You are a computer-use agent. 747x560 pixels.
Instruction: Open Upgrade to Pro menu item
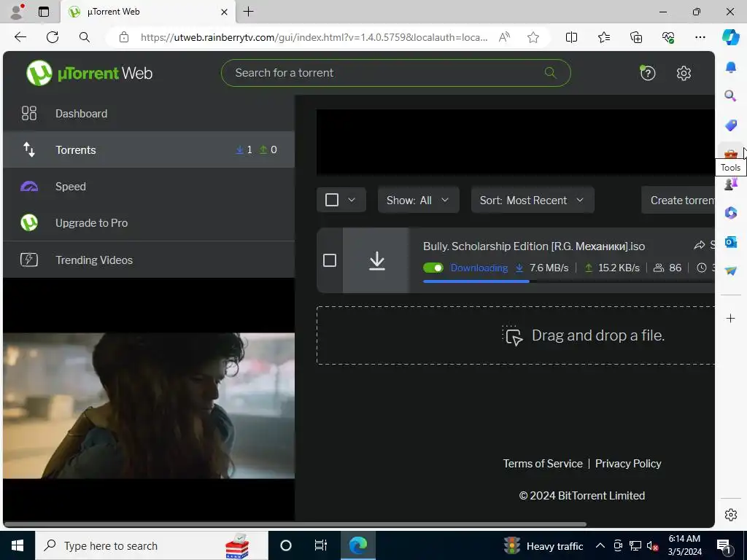pyautogui.click(x=149, y=222)
